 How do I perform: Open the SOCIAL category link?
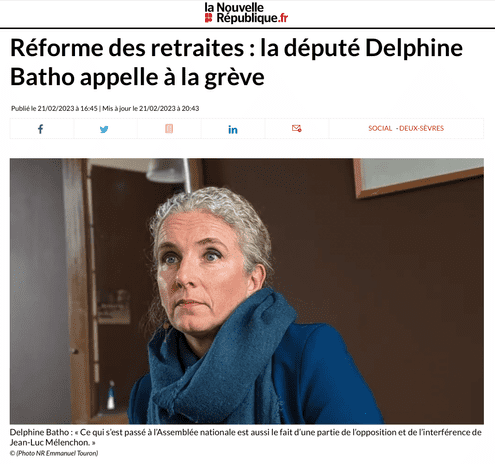click(x=380, y=128)
